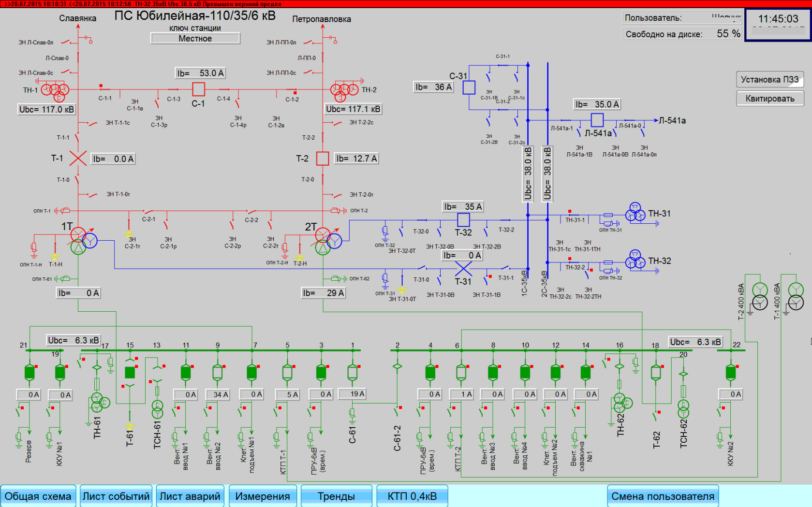Click the T-31 breaker cross symbol

463,268
